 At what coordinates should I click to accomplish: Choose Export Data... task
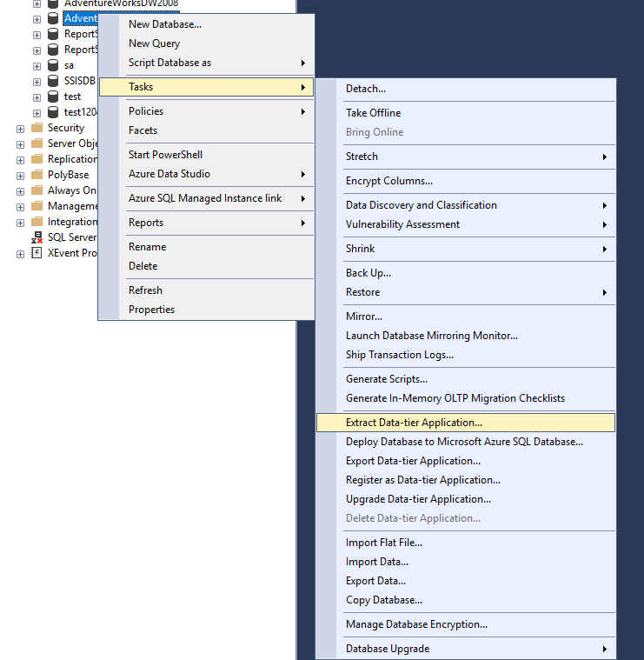pyautogui.click(x=466, y=581)
